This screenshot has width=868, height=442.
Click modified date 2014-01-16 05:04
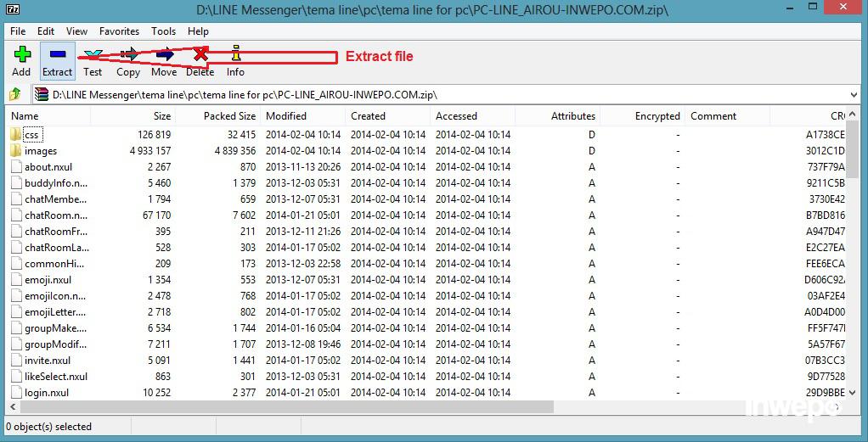pos(303,328)
